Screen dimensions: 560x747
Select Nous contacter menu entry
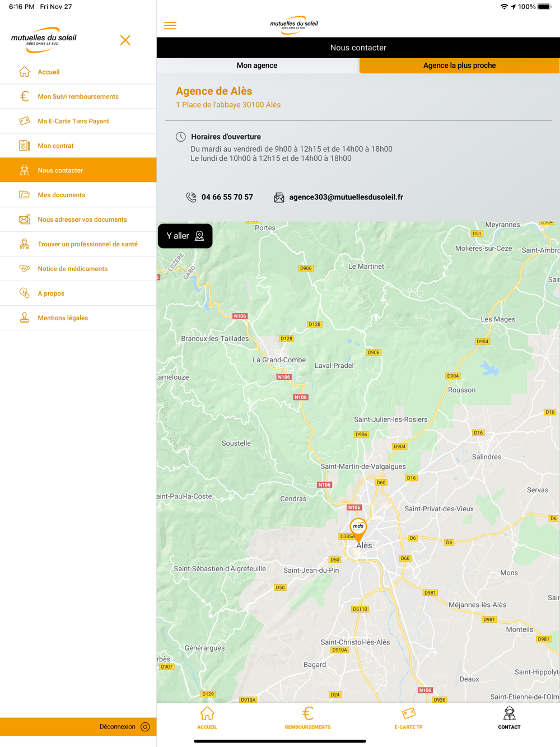click(78, 170)
